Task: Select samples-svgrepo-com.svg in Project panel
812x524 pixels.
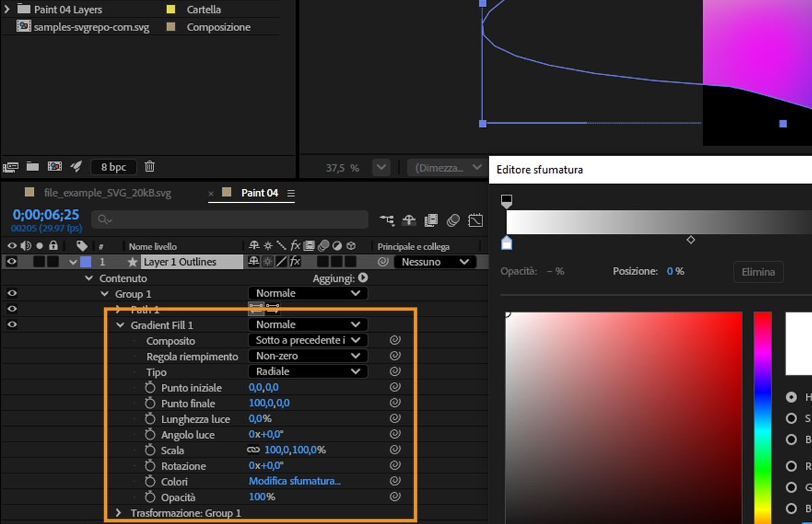Action: [x=91, y=27]
